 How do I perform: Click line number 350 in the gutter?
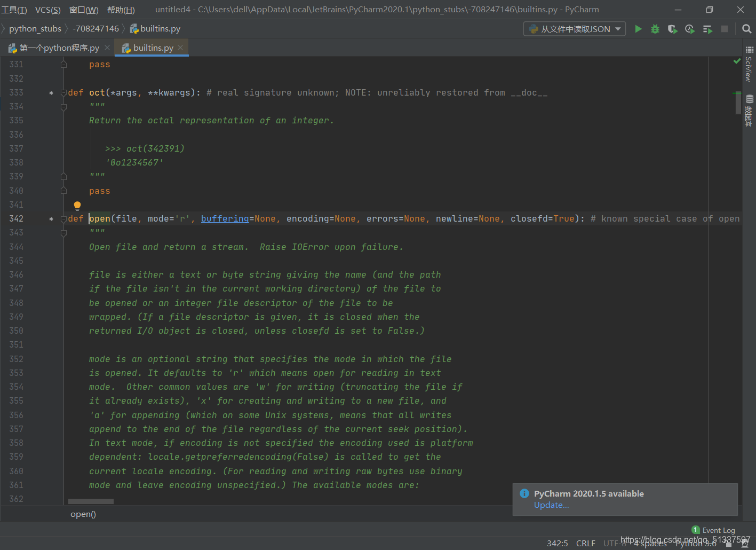[x=17, y=331]
